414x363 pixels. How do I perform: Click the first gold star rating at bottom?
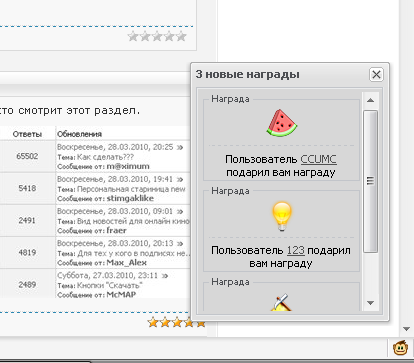coord(153,322)
